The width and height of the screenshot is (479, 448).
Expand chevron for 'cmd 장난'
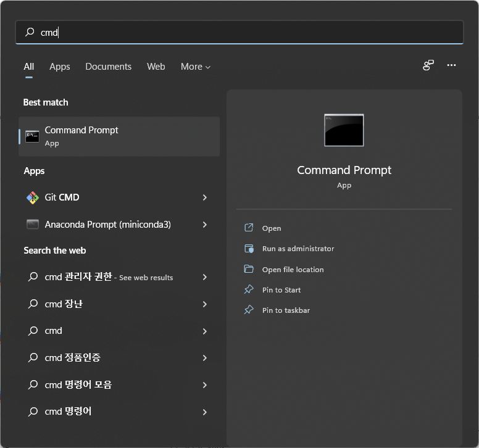(x=205, y=304)
